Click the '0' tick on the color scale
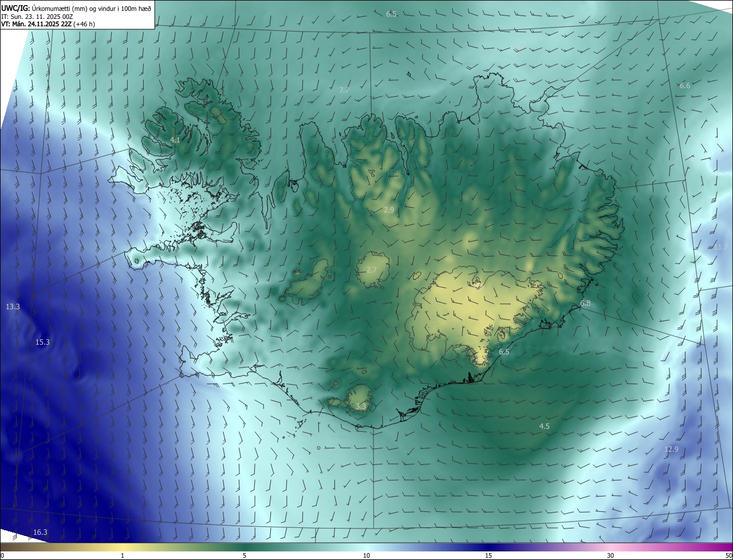This screenshot has height=560, width=733. pos(2,555)
